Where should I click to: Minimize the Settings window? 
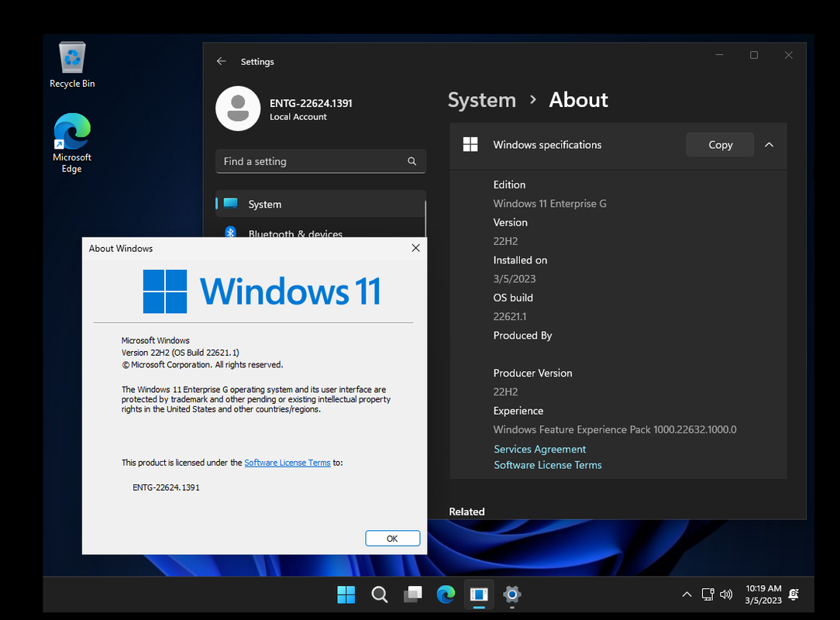[719, 55]
